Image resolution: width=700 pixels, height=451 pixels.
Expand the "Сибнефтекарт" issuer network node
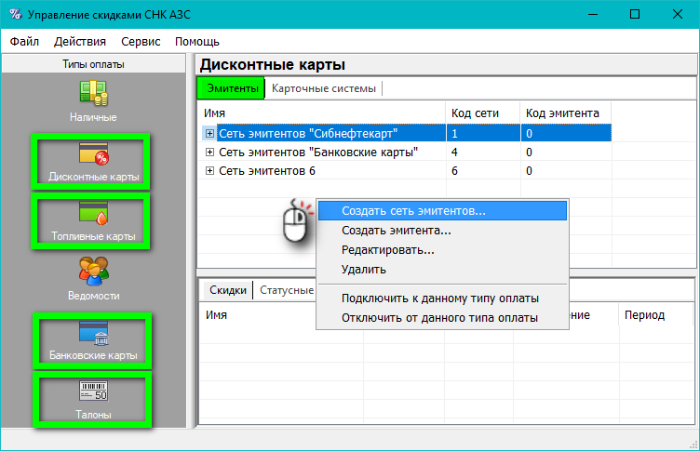209,133
